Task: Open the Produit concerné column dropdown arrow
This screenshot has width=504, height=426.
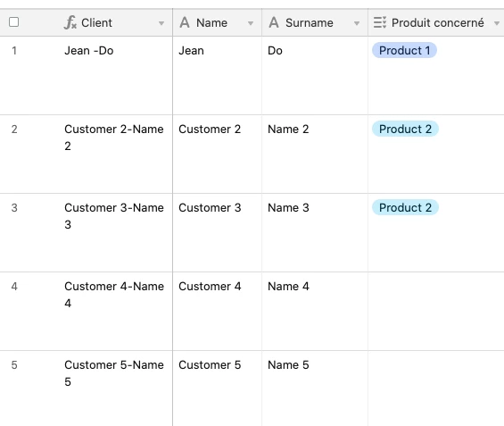Action: pos(497,23)
